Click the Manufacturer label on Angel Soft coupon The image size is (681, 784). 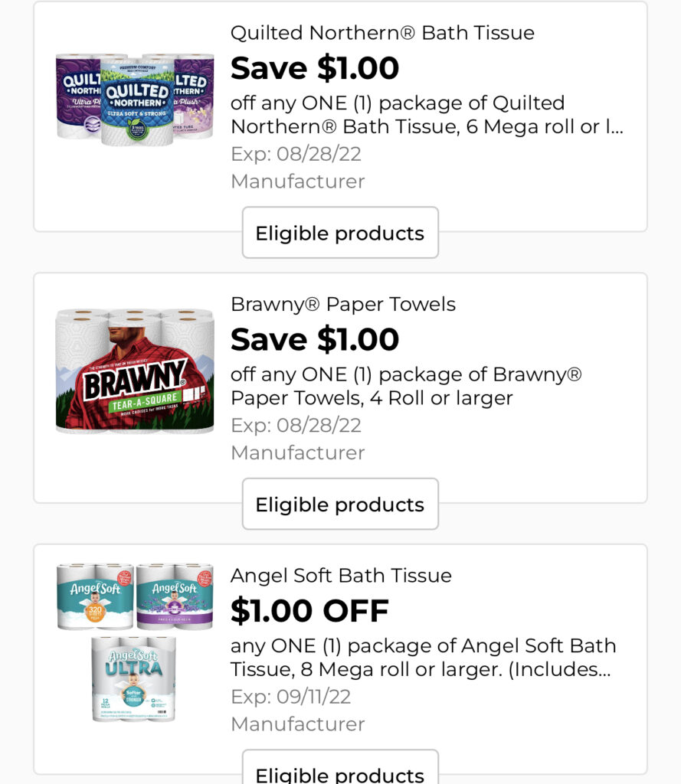(x=297, y=724)
